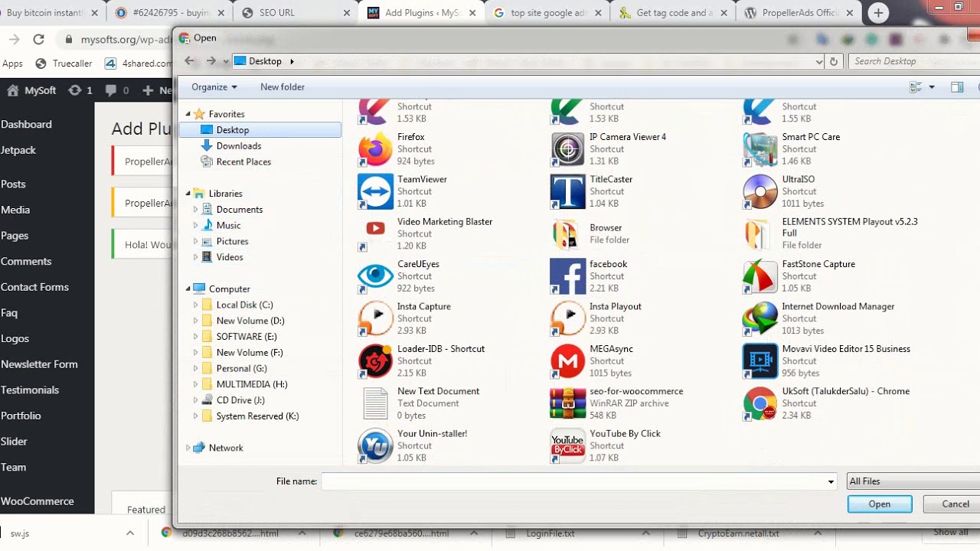The height and width of the screenshot is (551, 980).
Task: Select the seo-for-woocommerce WinRAR archive icon
Action: click(x=567, y=403)
